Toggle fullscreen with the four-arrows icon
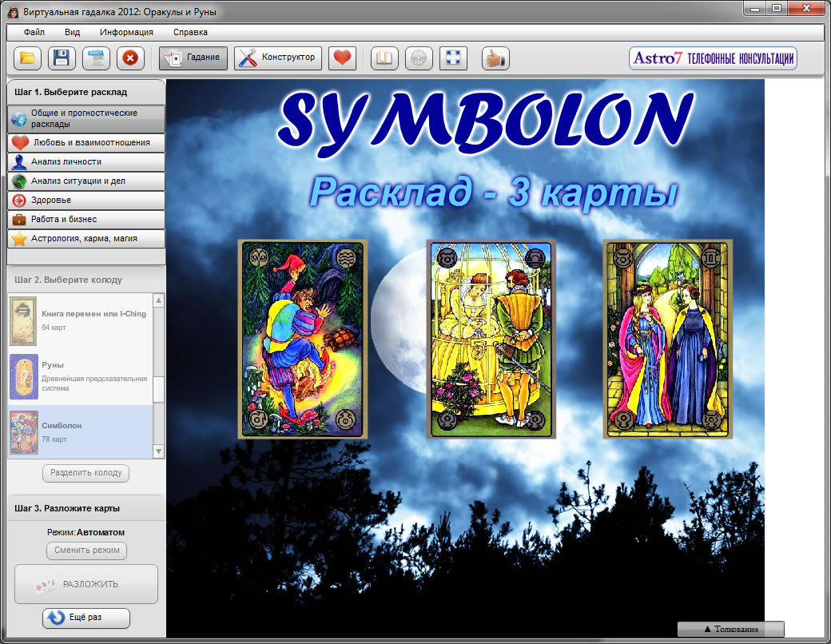 453,58
